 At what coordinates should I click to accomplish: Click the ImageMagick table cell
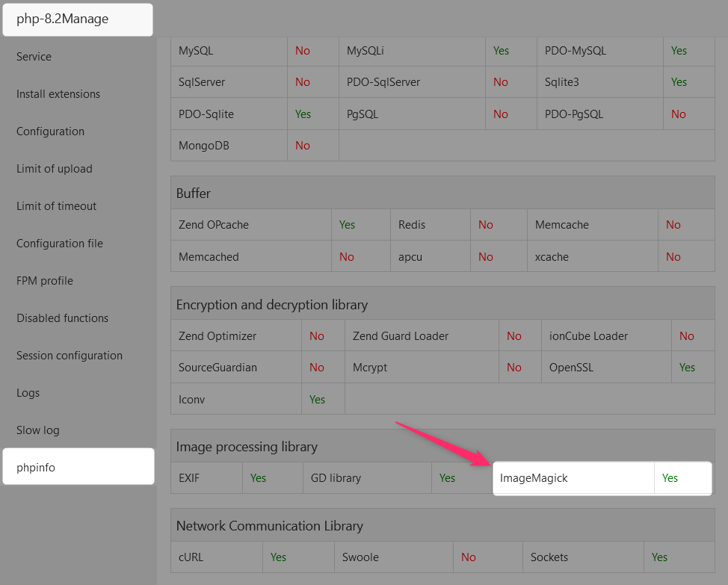tap(534, 478)
